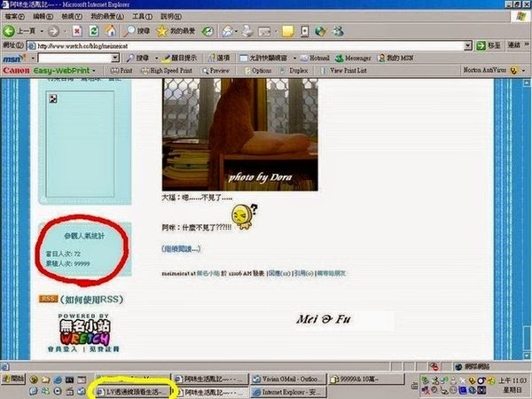This screenshot has width=532, height=399.
Task: Open the yellow note Discuss icon
Action: click(x=287, y=32)
